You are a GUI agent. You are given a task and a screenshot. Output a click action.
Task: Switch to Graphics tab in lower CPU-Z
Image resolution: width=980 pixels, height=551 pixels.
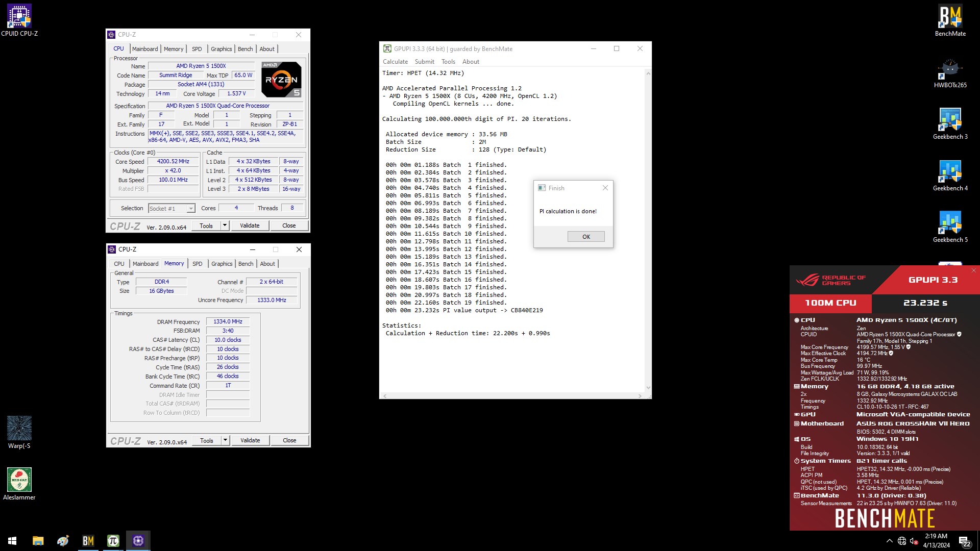(222, 264)
